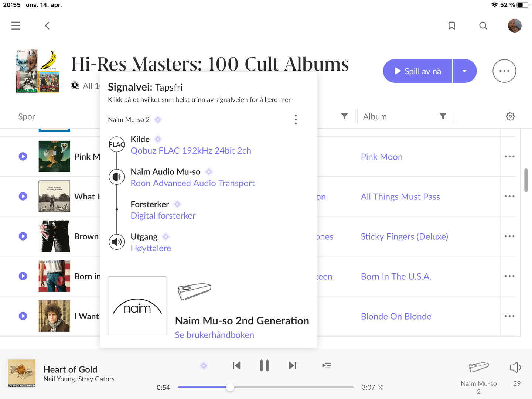Pause playback
This screenshot has width=532, height=399.
pos(265,366)
